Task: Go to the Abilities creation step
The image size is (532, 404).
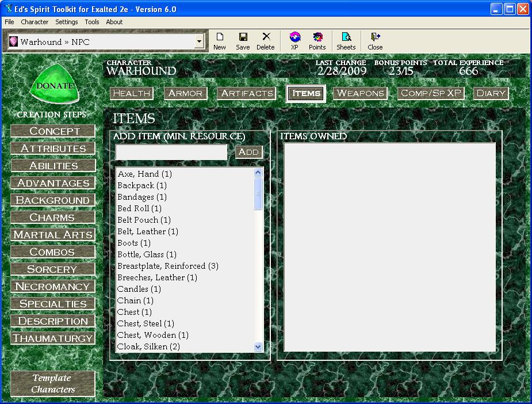Action: pyautogui.click(x=53, y=165)
